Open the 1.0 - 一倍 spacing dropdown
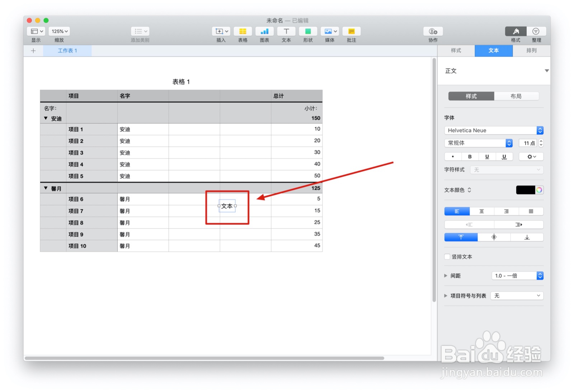The height and width of the screenshot is (392, 574). 517,275
